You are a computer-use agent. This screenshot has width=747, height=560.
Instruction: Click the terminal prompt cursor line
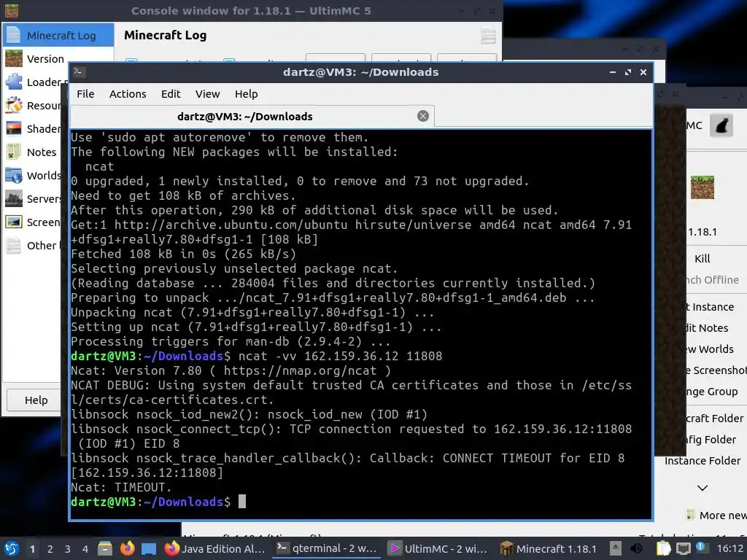[x=158, y=502]
